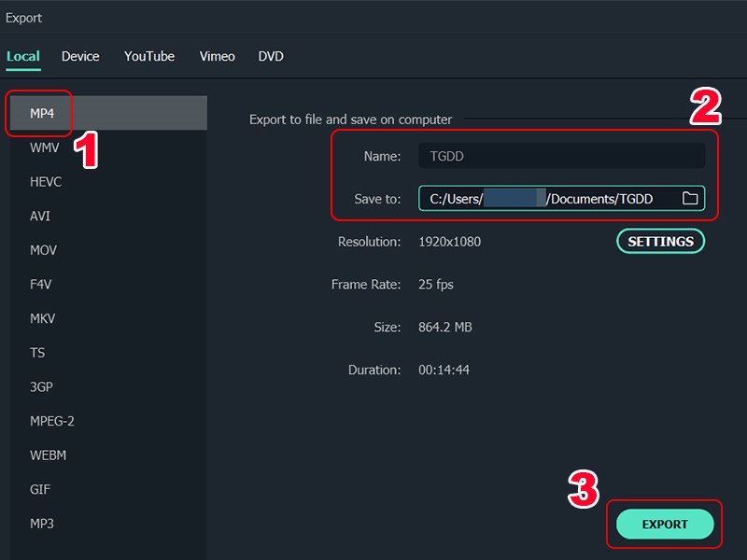
Task: Choose AVI export format
Action: tap(108, 216)
